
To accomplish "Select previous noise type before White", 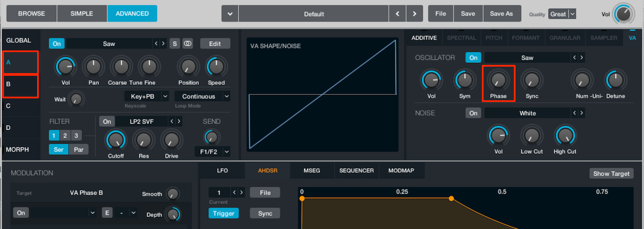I will tap(575, 113).
